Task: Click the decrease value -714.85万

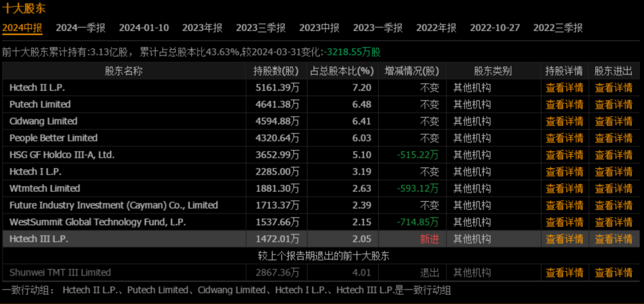Action: point(417,222)
